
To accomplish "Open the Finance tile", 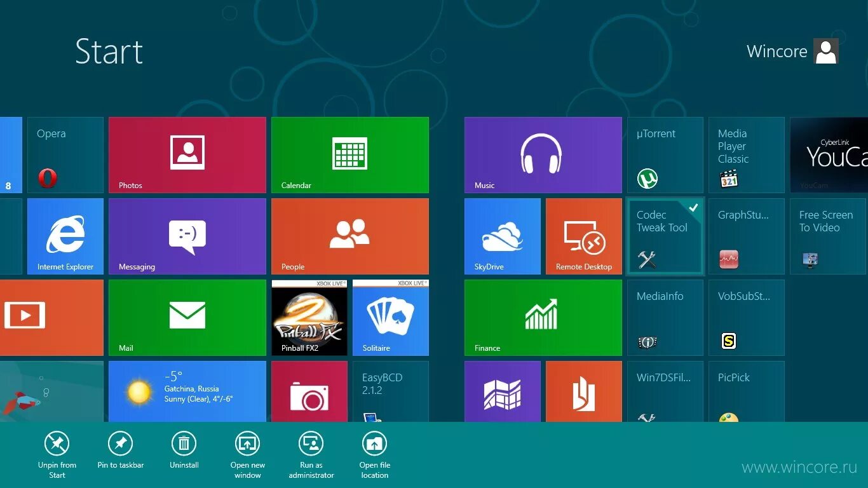I will [543, 318].
